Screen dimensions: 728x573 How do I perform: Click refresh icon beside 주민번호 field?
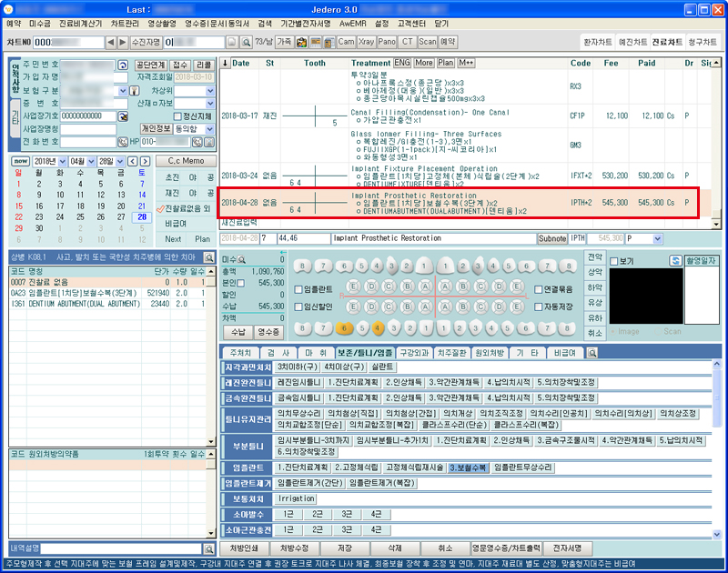click(123, 65)
